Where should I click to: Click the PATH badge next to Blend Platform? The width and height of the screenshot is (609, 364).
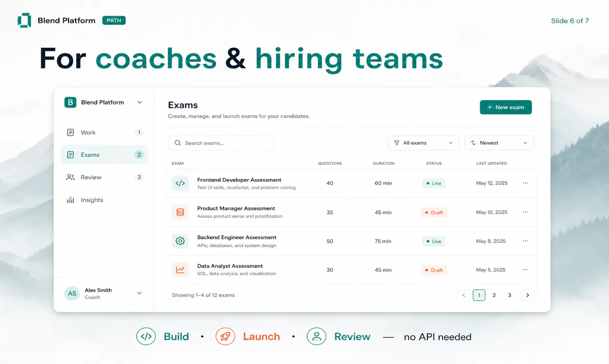[x=114, y=21]
